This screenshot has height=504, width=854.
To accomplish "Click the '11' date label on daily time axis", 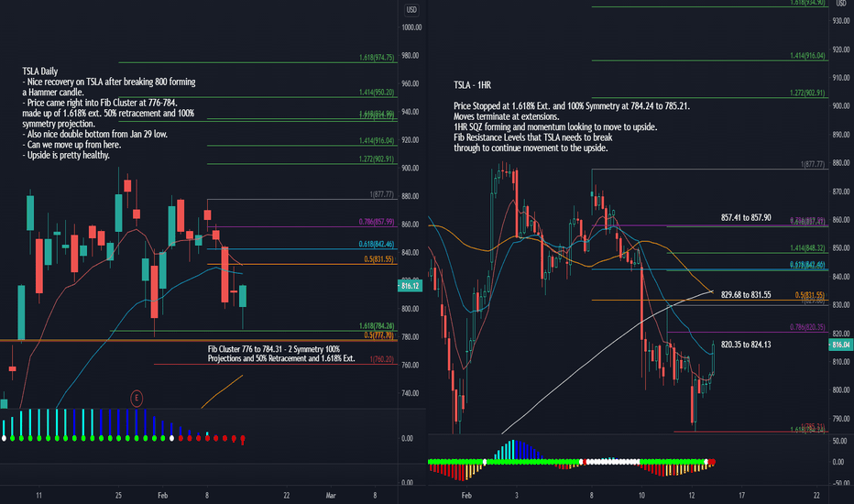I will [x=38, y=495].
